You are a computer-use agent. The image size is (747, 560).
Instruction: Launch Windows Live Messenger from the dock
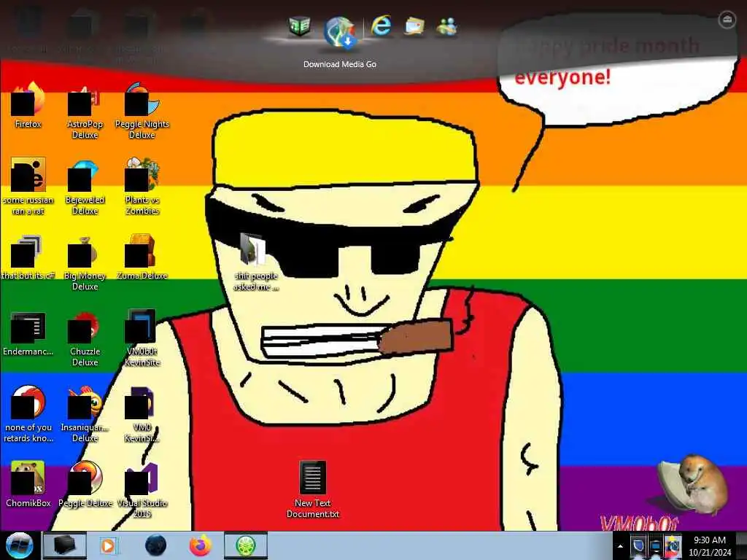click(x=447, y=27)
